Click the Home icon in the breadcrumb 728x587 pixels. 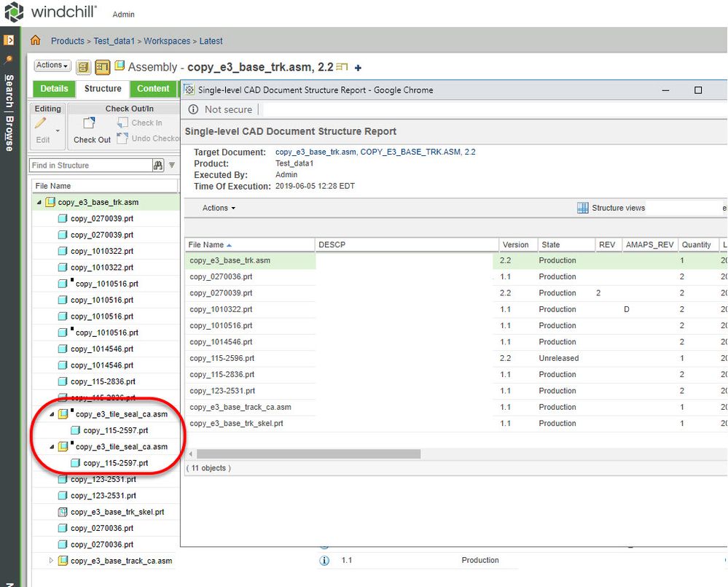[x=35, y=41]
